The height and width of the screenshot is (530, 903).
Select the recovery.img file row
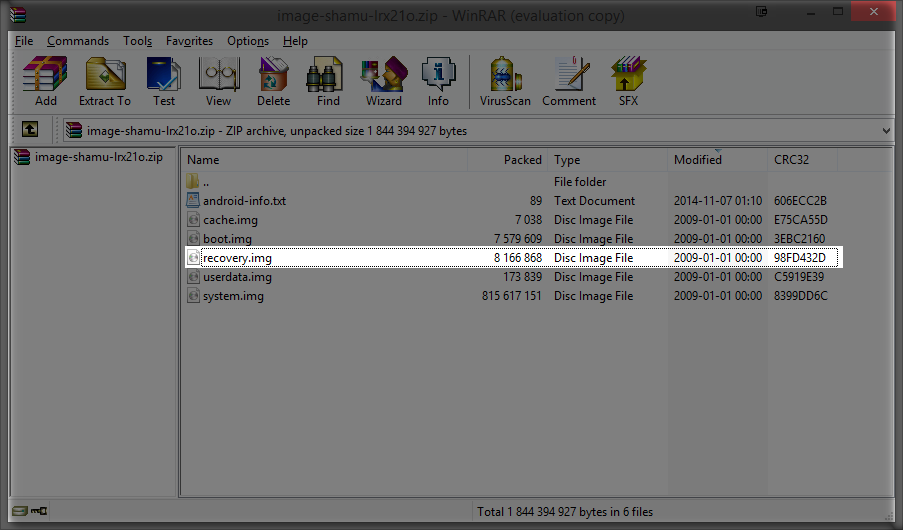513,258
